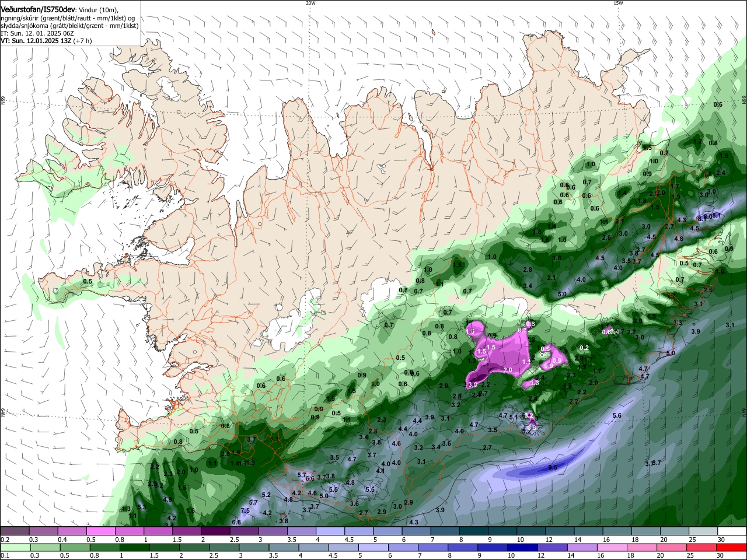Pick bright red lower legend swatch at 30
This screenshot has height=560, width=747.
pos(732,548)
